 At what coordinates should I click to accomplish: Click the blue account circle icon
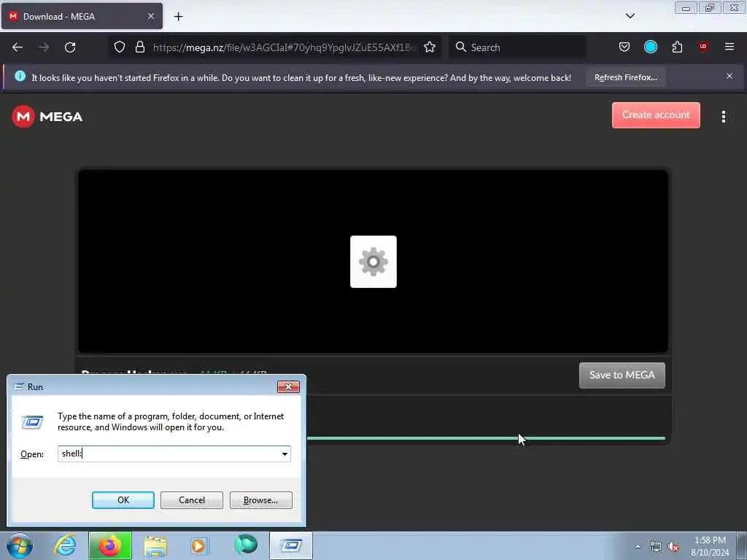tap(650, 47)
